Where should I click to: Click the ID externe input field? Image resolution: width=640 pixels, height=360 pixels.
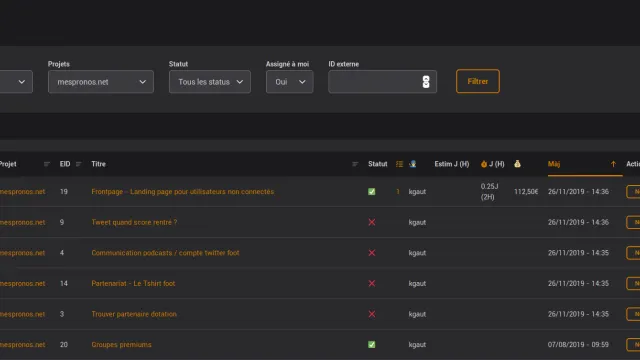(x=382, y=82)
